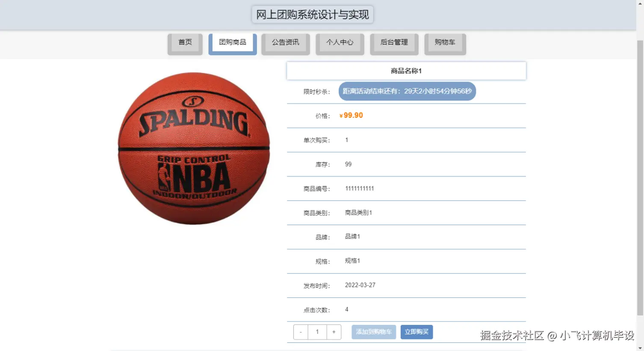
Task: Click the 限时秒杀 label
Action: tap(317, 92)
